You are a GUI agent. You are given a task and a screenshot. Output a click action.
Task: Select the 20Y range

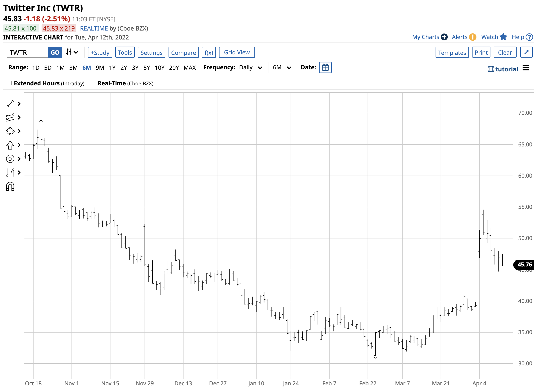pyautogui.click(x=174, y=68)
